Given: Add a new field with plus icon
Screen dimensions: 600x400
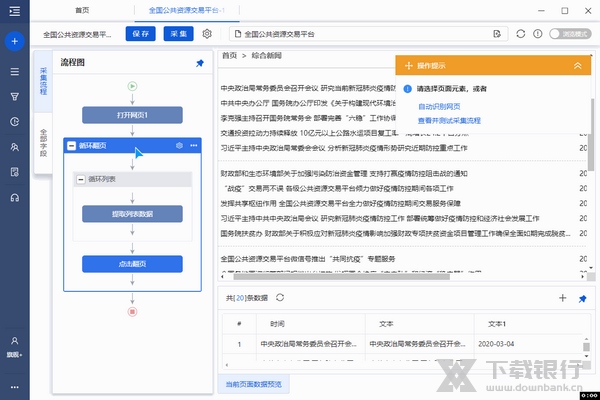Looking at the screenshot, I should pos(562,298).
